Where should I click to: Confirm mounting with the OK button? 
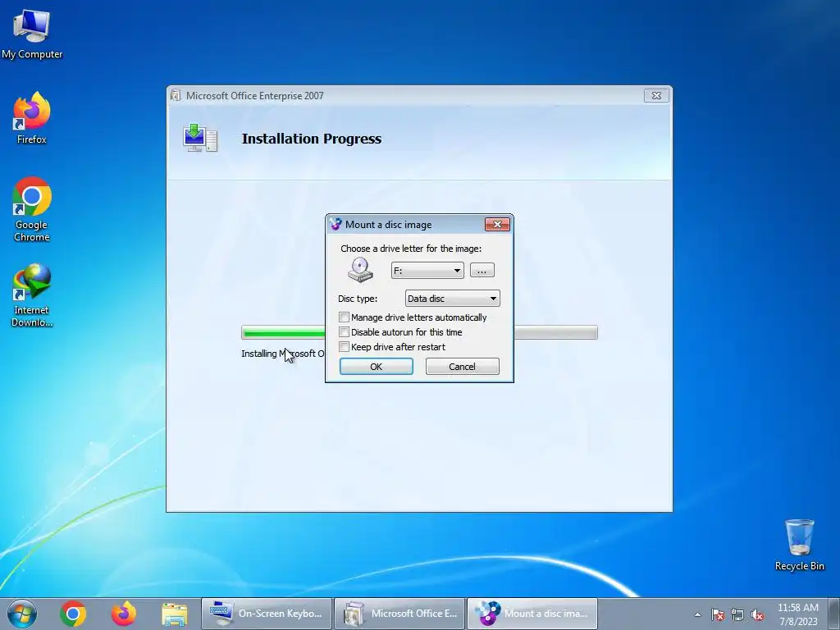click(376, 367)
